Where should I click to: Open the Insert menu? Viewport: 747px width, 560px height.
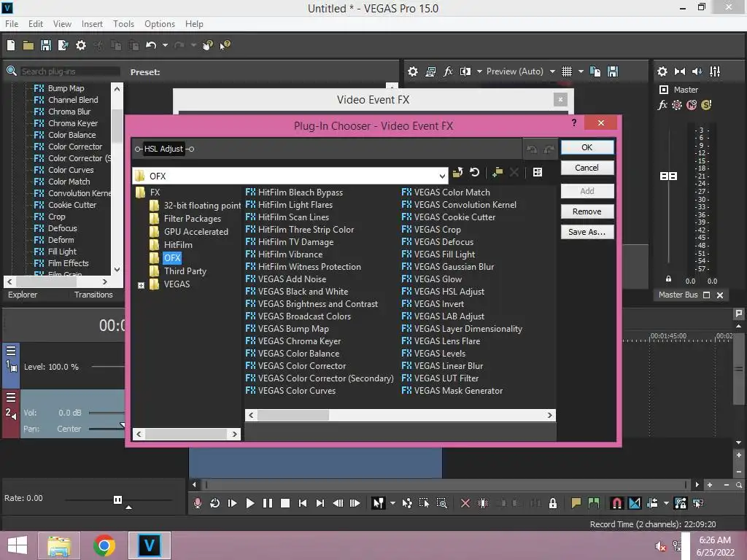tap(92, 24)
